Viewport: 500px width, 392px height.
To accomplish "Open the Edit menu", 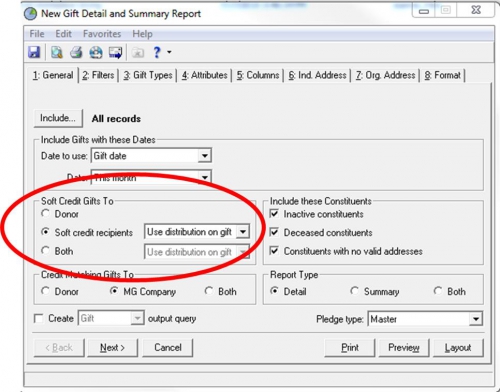I will tap(63, 34).
